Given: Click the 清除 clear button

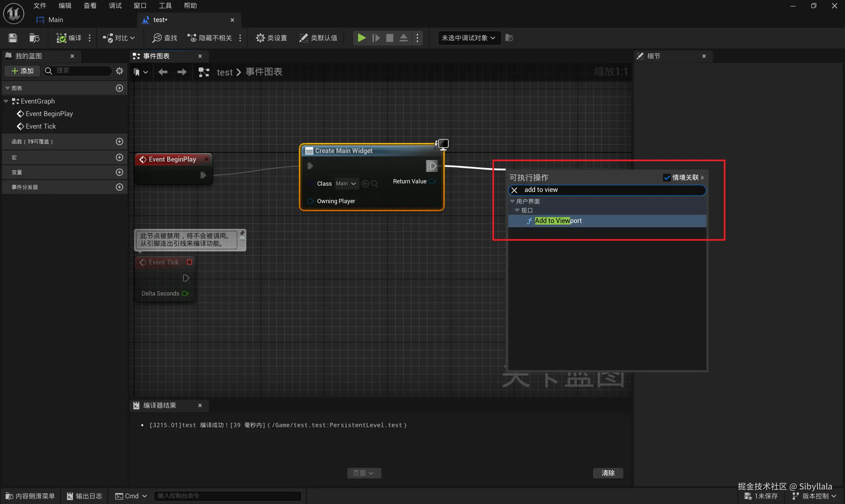Looking at the screenshot, I should click(x=607, y=473).
